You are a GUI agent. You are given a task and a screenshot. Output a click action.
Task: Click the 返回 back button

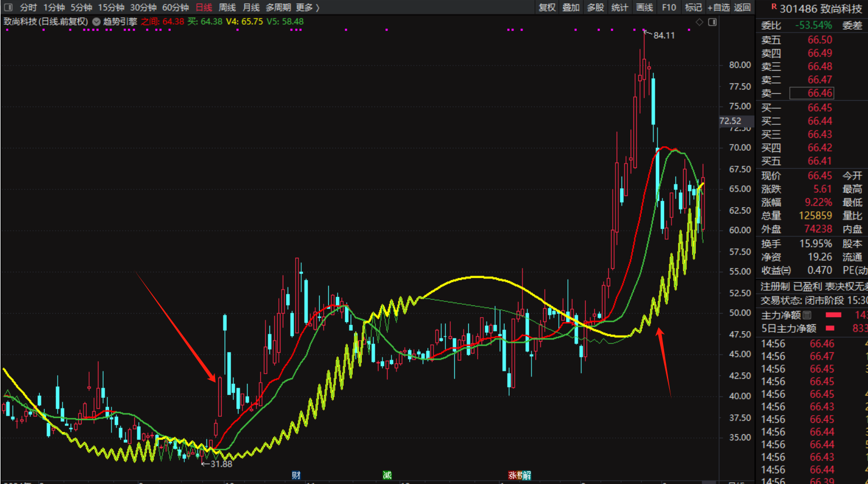pyautogui.click(x=743, y=7)
